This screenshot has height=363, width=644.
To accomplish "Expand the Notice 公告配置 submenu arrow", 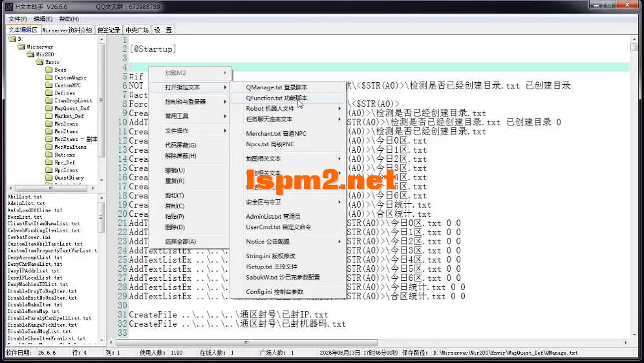I will (339, 241).
